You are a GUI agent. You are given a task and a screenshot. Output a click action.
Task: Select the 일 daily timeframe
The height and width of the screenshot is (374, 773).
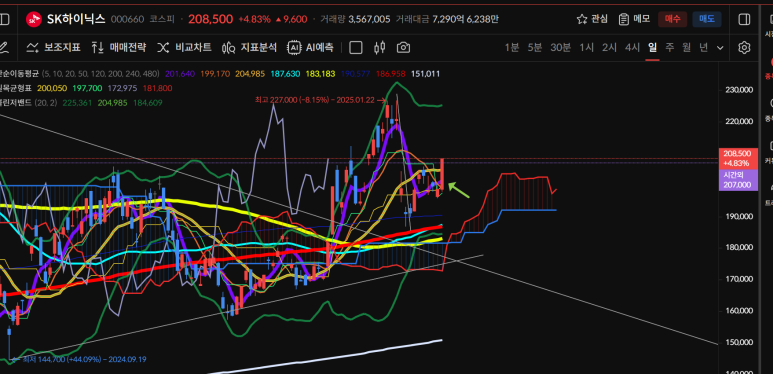652,48
